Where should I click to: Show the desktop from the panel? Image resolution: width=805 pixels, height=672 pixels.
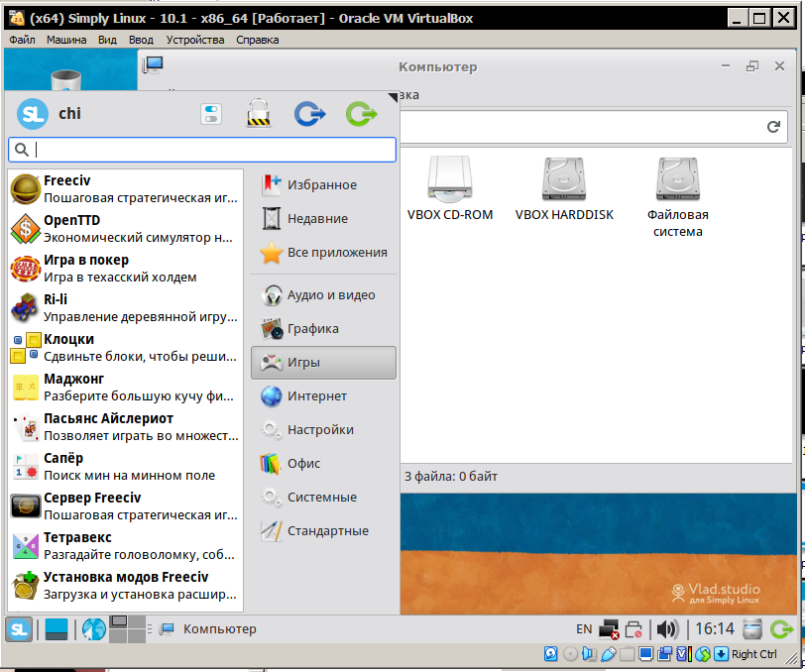(x=57, y=629)
